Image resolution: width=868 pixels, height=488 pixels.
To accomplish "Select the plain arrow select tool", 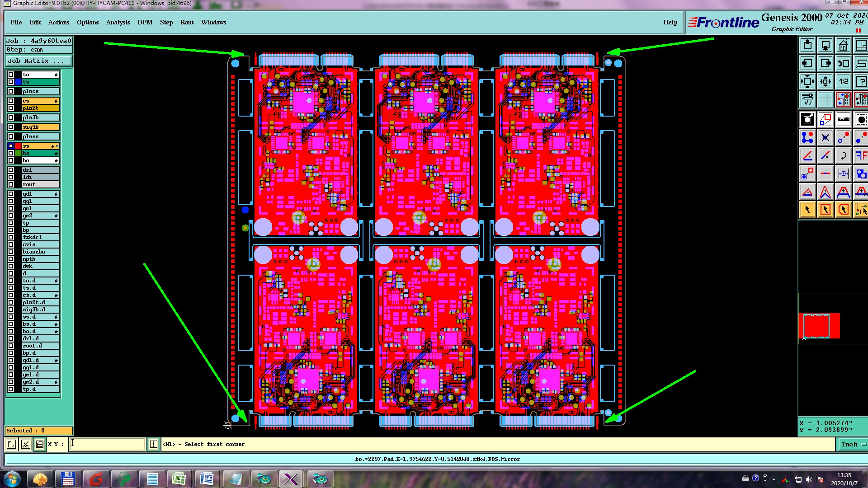I will 807,210.
